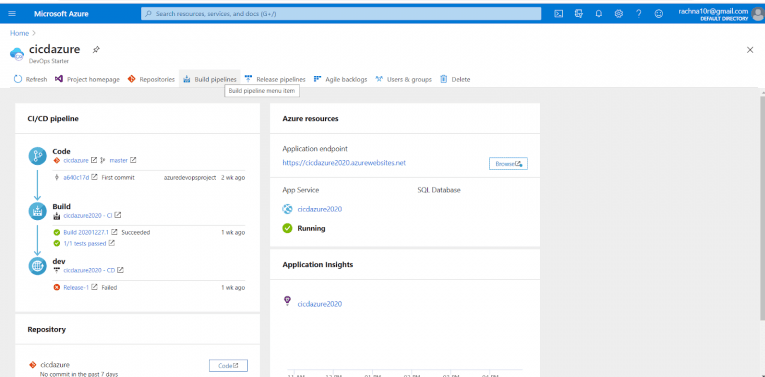765x377 pixels.
Task: Open Agile backlogs
Action: click(341, 79)
